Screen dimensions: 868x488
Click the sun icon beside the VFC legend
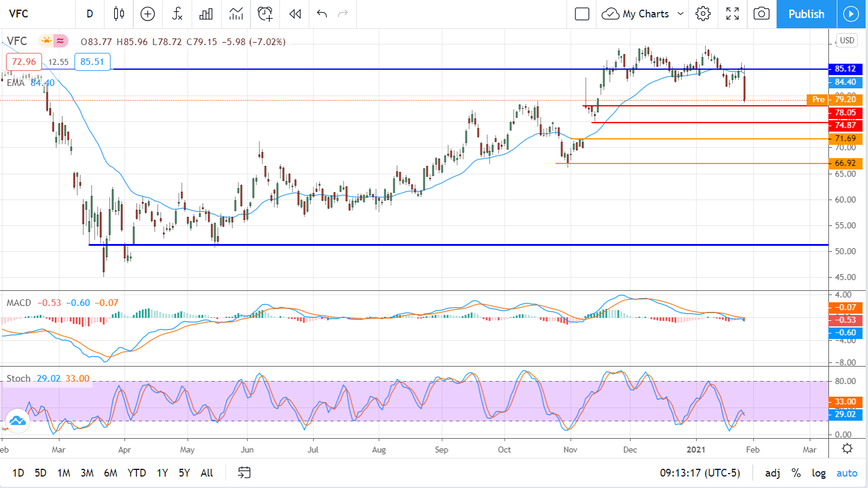46,41
